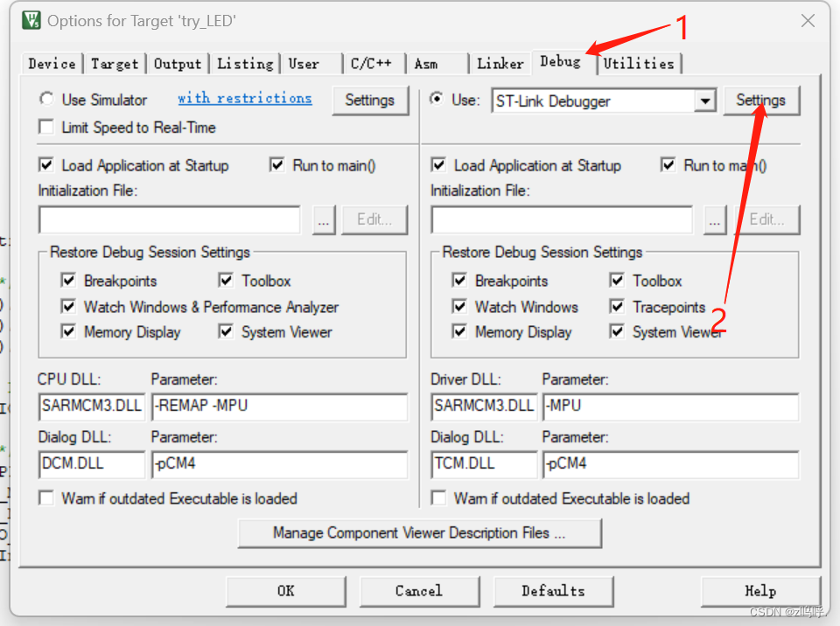Toggle hardware Load Application at Startup checkbox
Screen dimensions: 840x626
438,165
